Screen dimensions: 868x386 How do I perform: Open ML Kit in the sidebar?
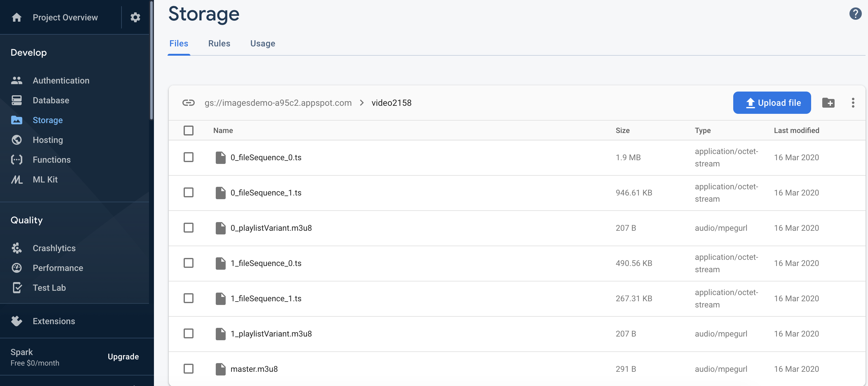coord(45,179)
